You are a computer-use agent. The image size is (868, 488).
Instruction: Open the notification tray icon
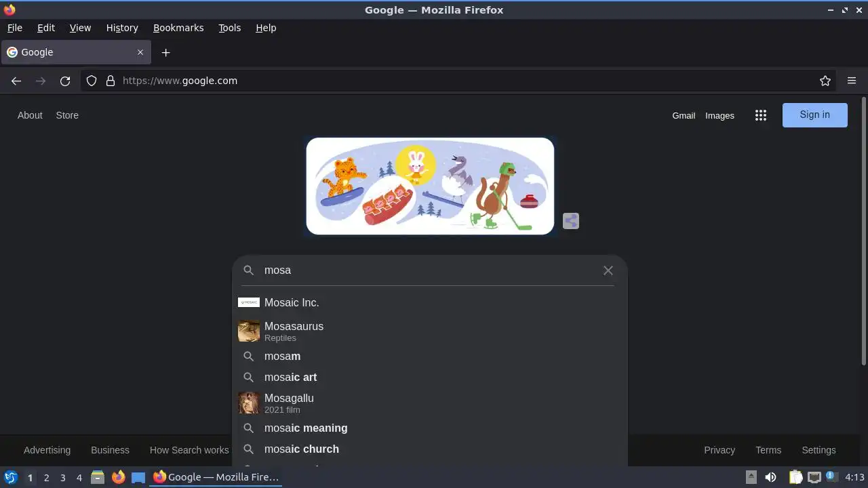coord(831,476)
